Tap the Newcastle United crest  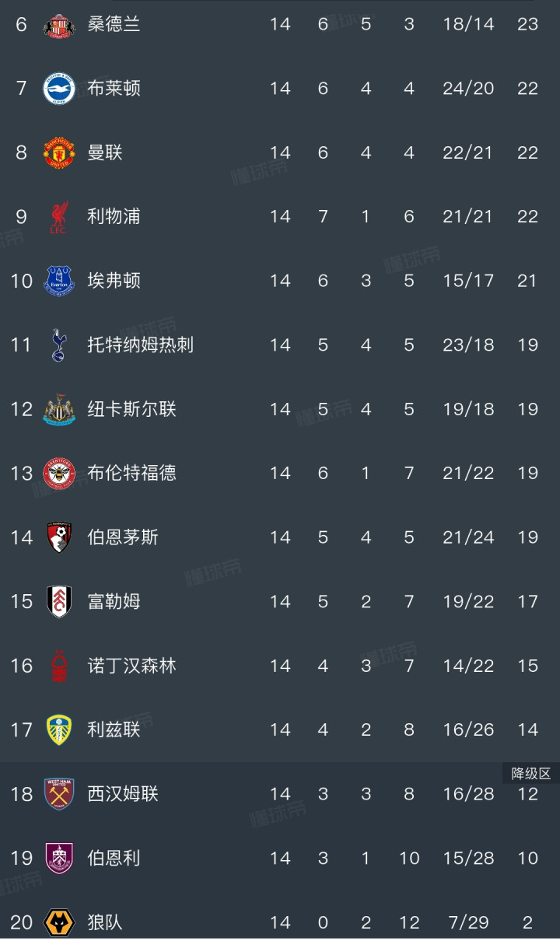[59, 409]
